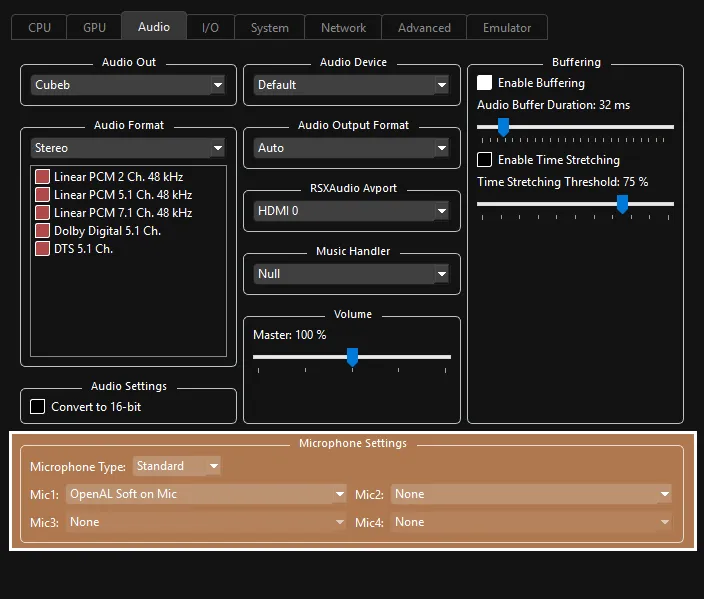This screenshot has width=704, height=599.
Task: Switch to the CPU tab
Action: click(x=39, y=27)
